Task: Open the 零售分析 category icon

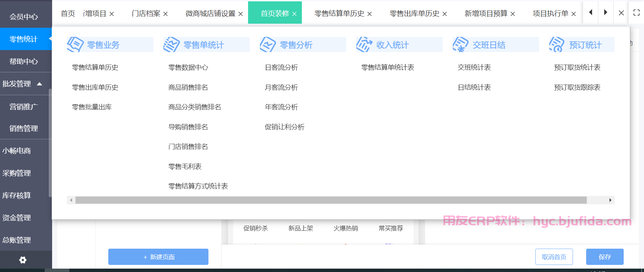Action: click(x=268, y=44)
